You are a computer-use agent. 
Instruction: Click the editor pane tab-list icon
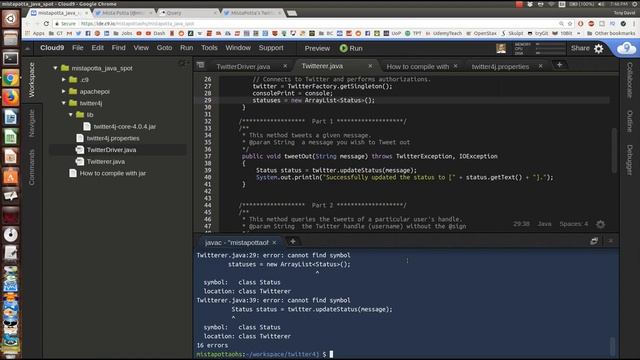point(200,65)
